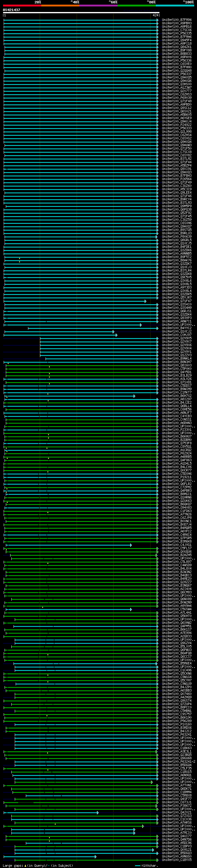The width and height of the screenshot is (197, 868).
Task: Open hit UniRef100_P24922
Action: click(177, 125)
